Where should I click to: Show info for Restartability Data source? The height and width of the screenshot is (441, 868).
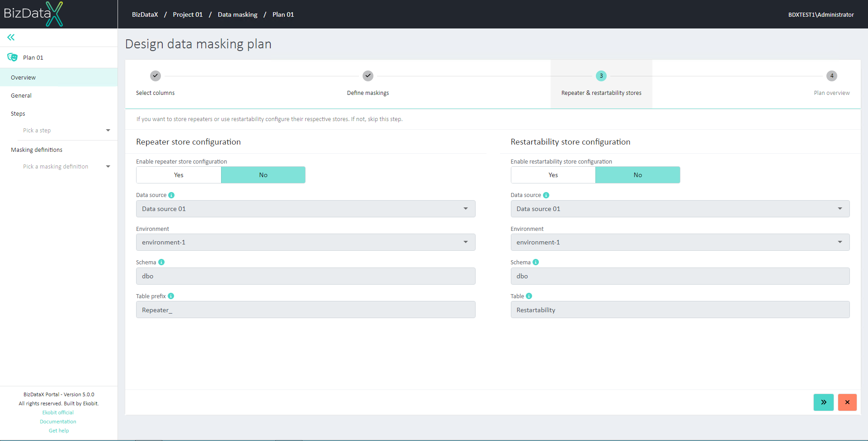(x=546, y=195)
